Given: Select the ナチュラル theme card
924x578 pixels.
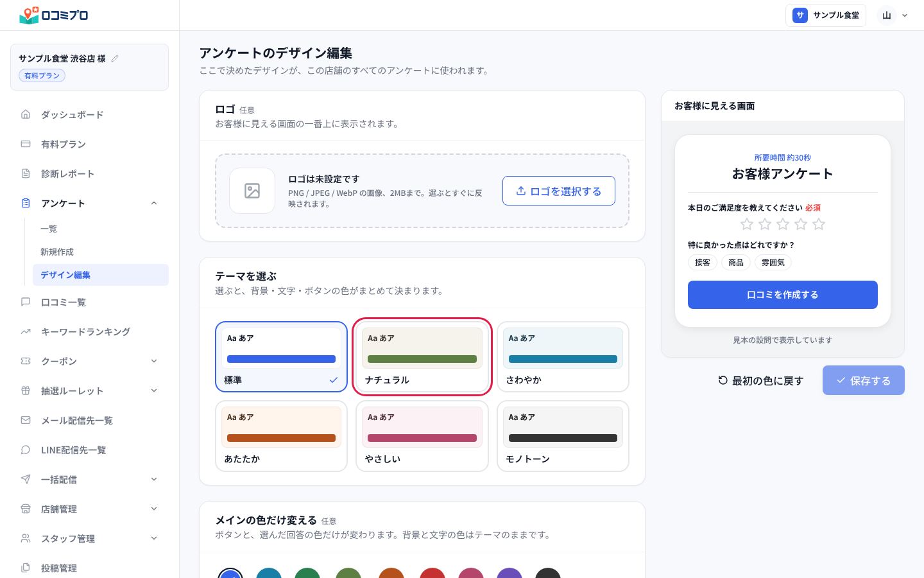Looking at the screenshot, I should (x=422, y=356).
